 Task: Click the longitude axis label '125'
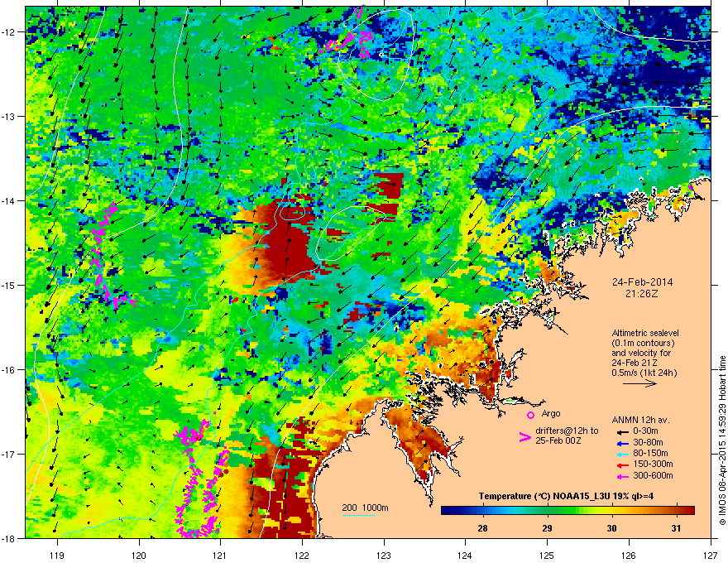click(547, 555)
